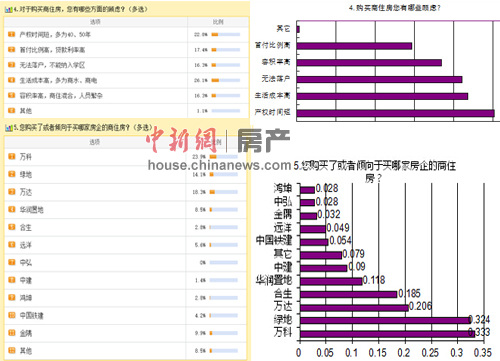This screenshot has width=500, height=361.
Task: Click the 万科 23.9% progress bar in table
Action: [224, 157]
